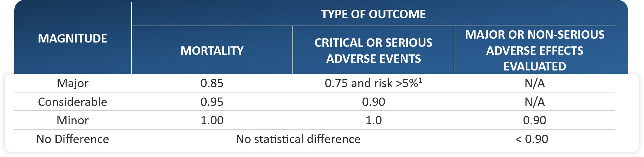Click the 0.85 mortality value
The width and height of the screenshot is (644, 157).
[212, 83]
